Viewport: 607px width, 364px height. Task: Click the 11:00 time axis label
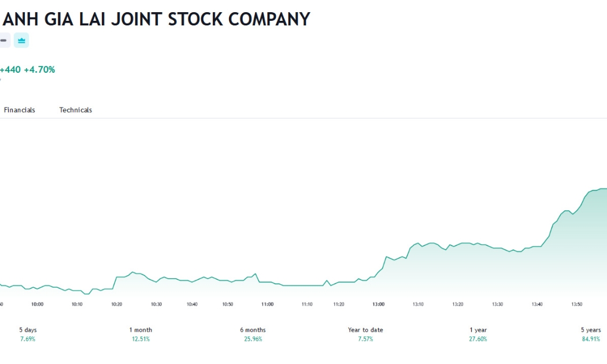[268, 304]
